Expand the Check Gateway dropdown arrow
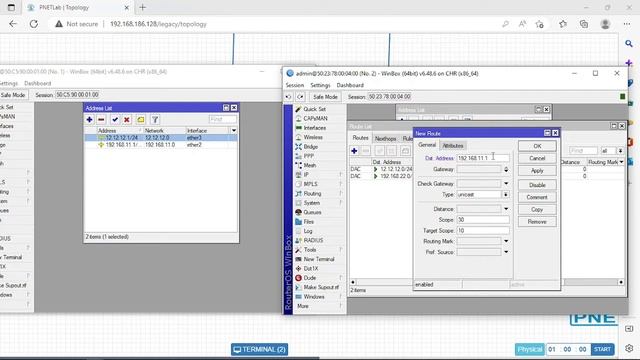640x360 pixels. tap(506, 184)
